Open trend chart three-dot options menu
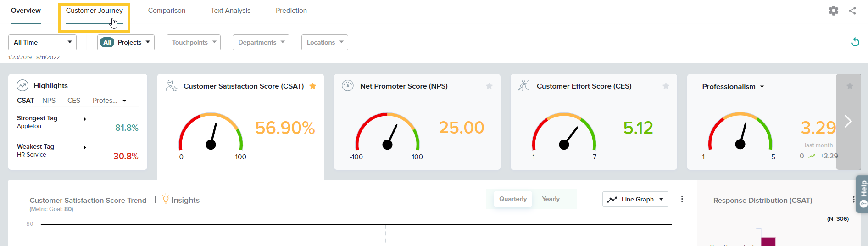Viewport: 868px width, 246px height. [682, 199]
